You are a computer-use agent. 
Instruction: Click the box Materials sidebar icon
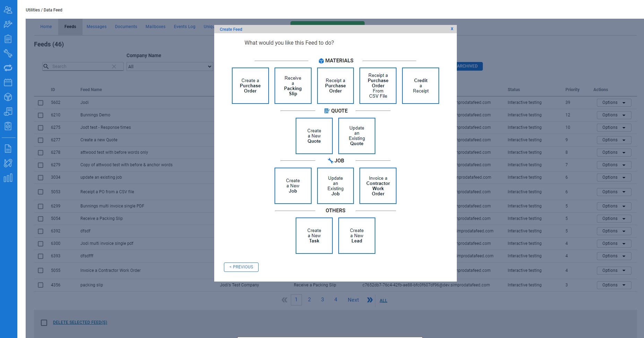8,97
